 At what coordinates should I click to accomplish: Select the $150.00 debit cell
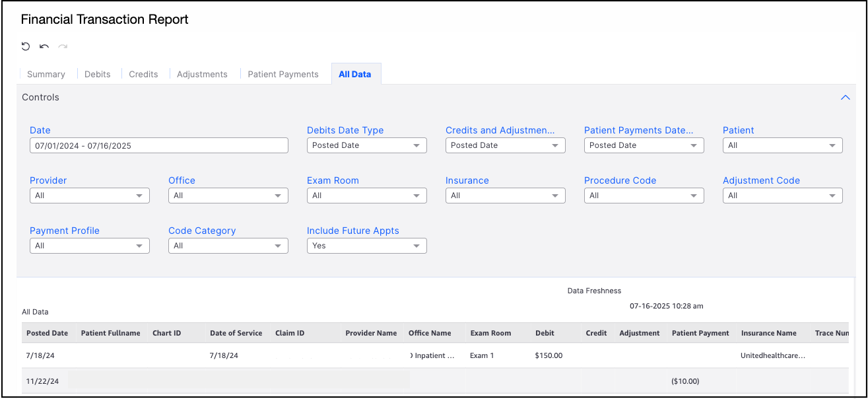pos(549,355)
